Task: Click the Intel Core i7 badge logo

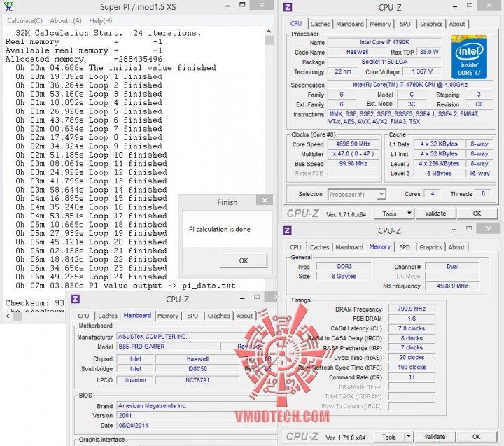Action: 469,57
